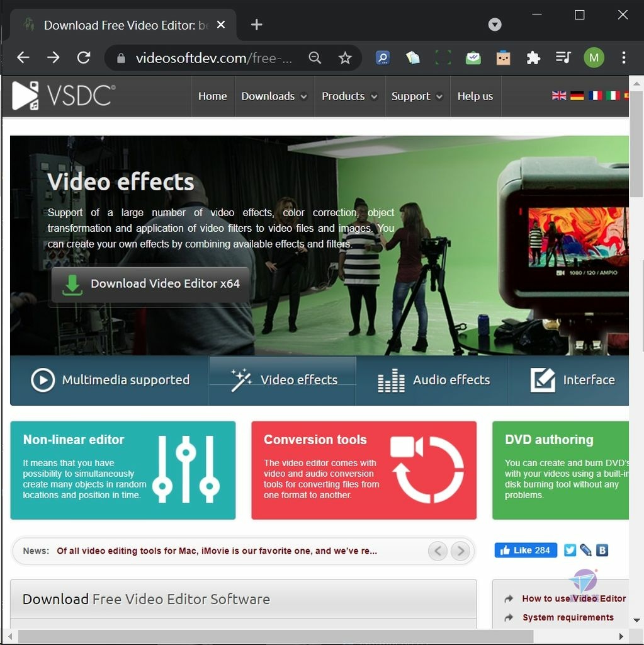644x645 pixels.
Task: Open the Home menu item
Action: coord(213,96)
